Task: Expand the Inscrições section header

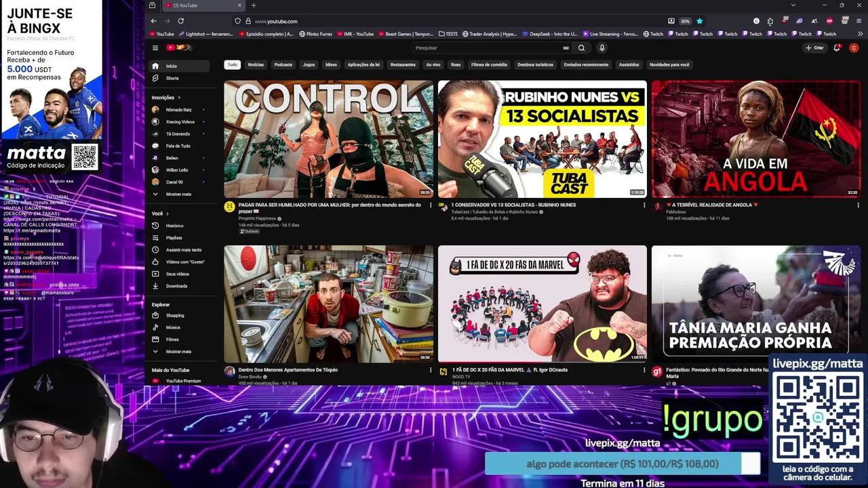Action: tap(166, 98)
